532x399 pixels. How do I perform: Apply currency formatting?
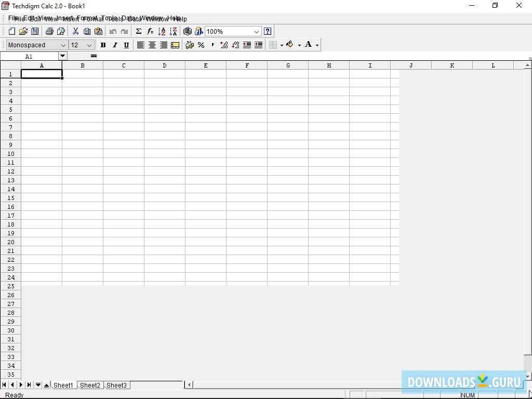189,45
